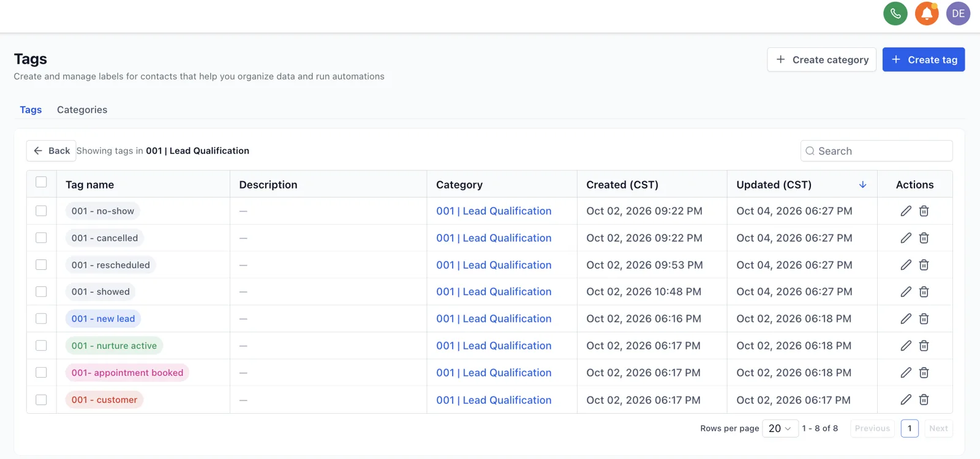
Task: Check the '001 - no-show' row checkbox
Action: click(41, 211)
